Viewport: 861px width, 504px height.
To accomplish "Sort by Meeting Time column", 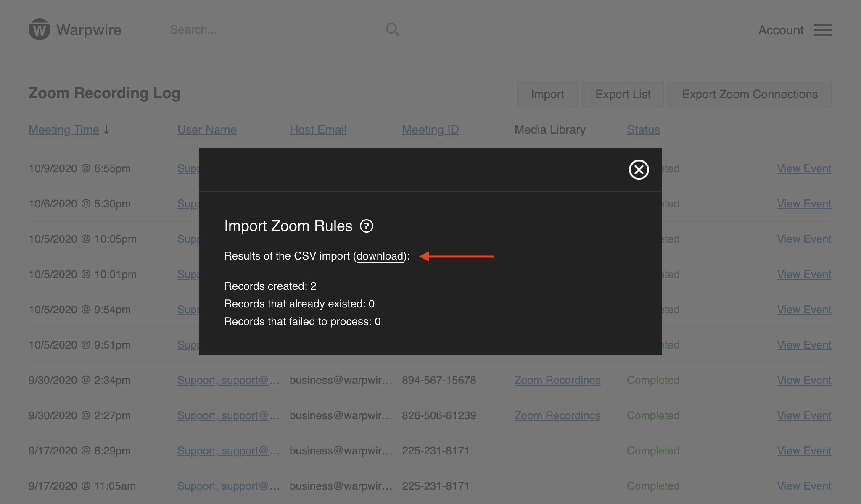I will click(64, 129).
